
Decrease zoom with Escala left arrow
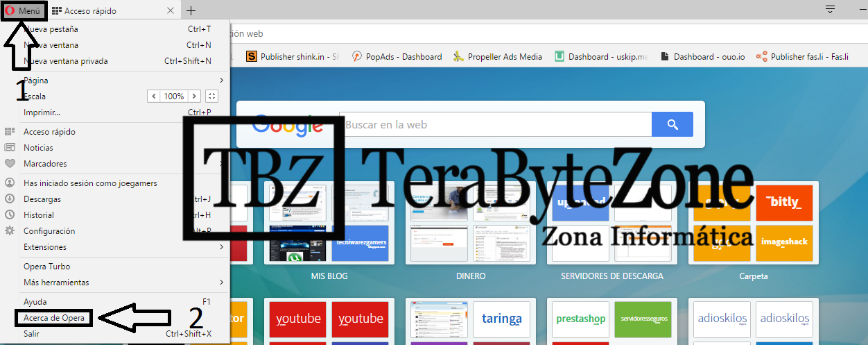pos(154,96)
